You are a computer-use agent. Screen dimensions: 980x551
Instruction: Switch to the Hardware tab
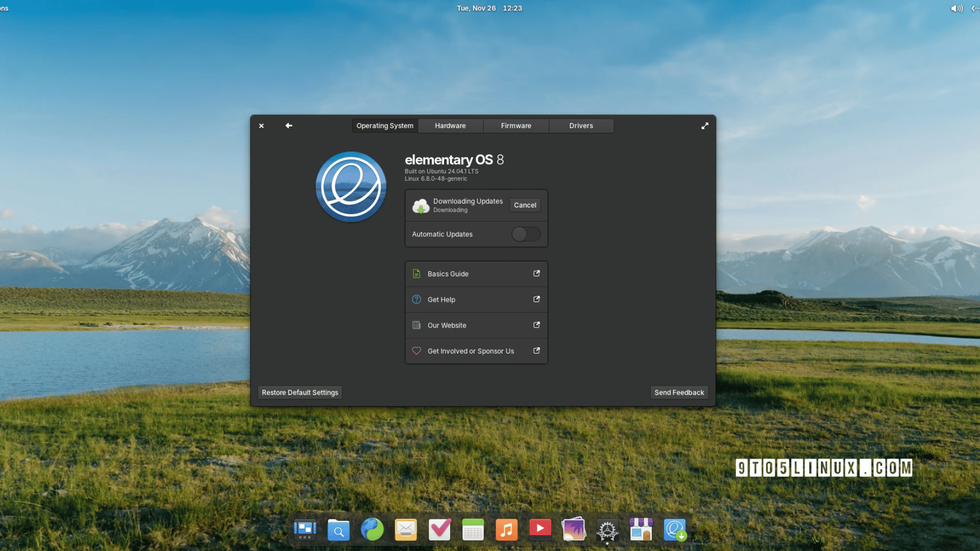coord(450,126)
